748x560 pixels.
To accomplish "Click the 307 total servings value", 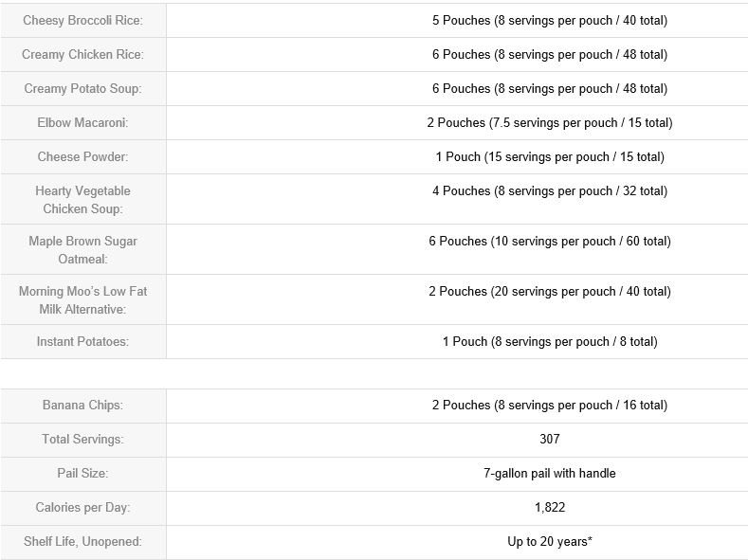I will (550, 439).
